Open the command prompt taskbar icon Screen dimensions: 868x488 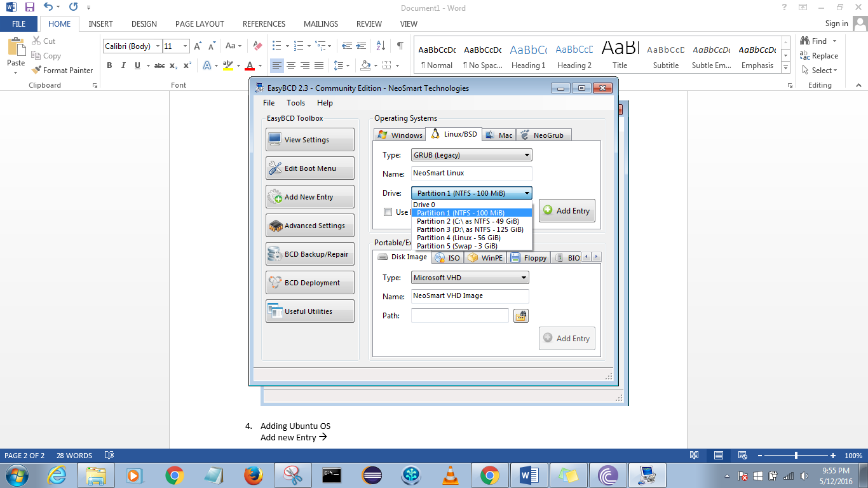tap(332, 475)
